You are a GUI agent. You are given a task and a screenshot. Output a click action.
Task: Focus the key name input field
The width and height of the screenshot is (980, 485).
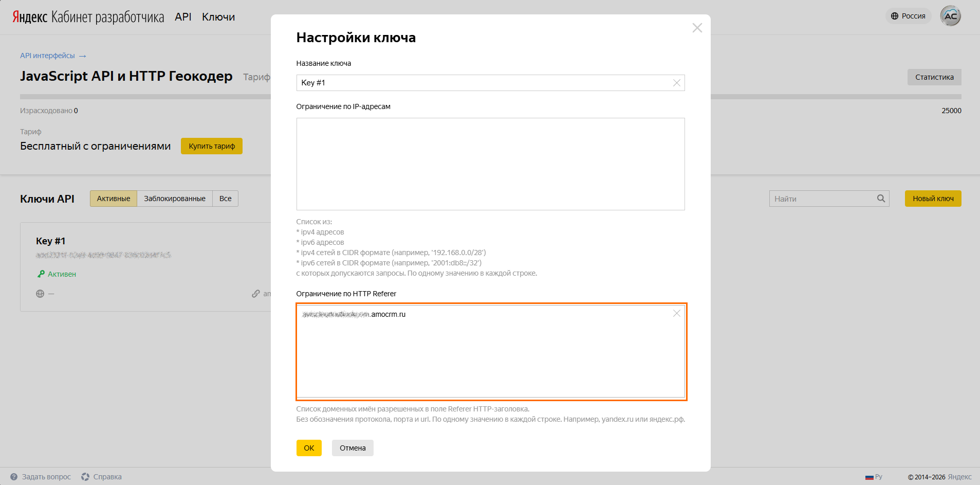(490, 83)
